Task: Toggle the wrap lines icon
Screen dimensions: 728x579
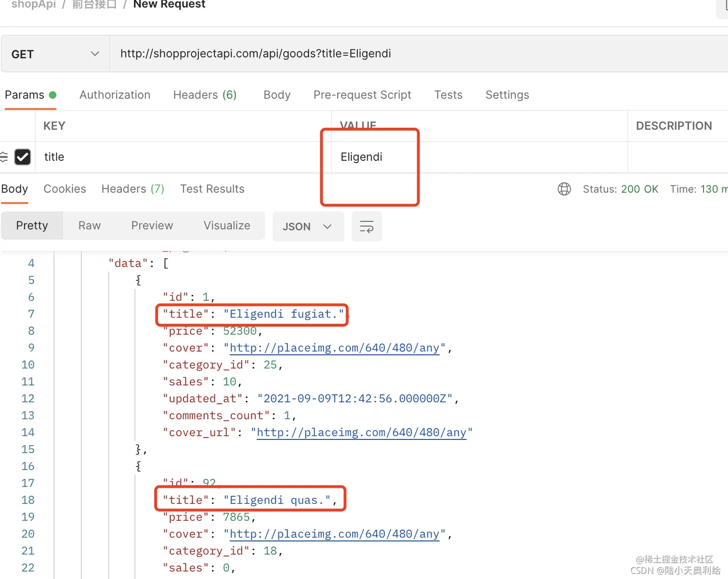Action: click(x=367, y=227)
